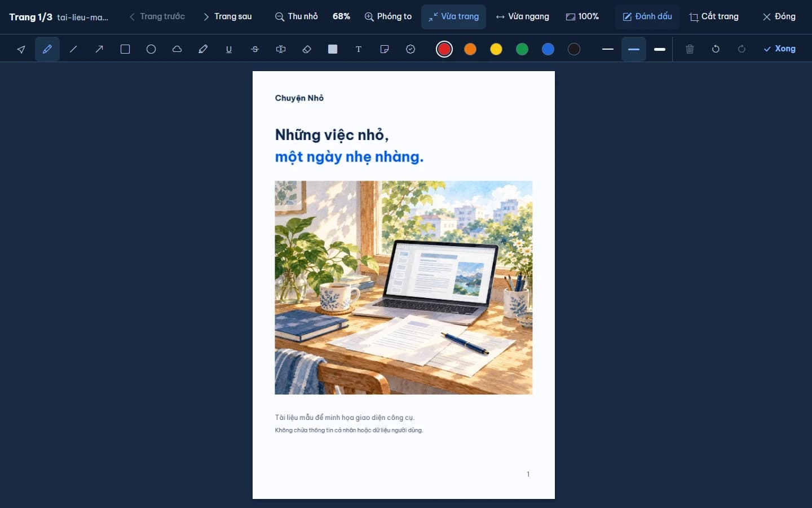Image resolution: width=812 pixels, height=508 pixels.
Task: Select the stamp tool
Action: coord(411,49)
